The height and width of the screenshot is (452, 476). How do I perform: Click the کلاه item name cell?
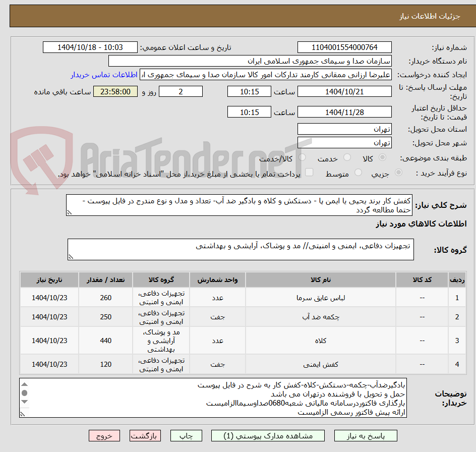coord(321,341)
